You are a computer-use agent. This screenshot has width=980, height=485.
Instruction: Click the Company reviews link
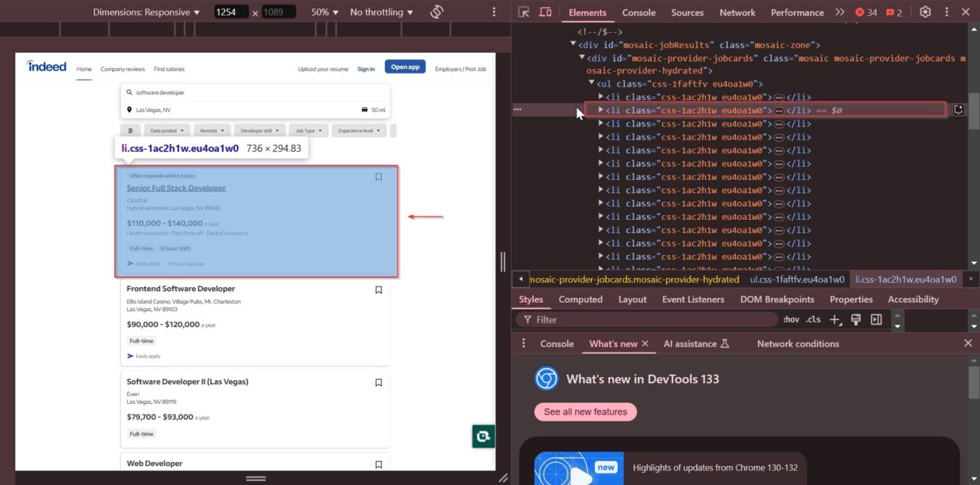pyautogui.click(x=122, y=69)
